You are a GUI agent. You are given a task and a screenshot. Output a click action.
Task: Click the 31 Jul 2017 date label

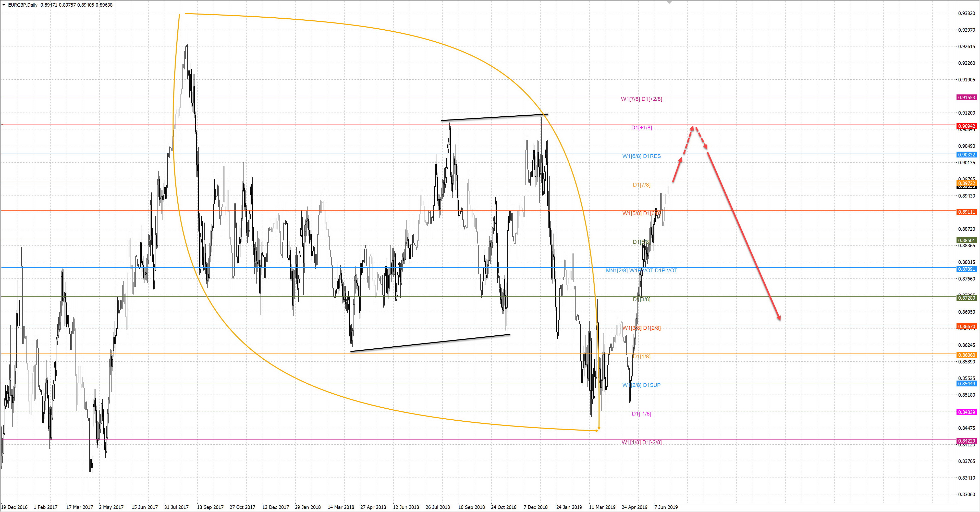point(177,507)
